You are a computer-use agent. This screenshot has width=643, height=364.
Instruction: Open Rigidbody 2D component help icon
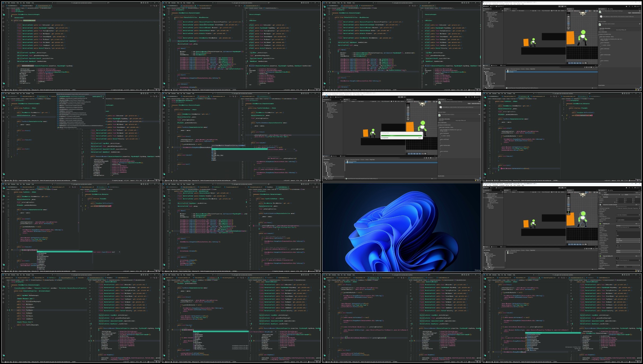click(x=636, y=224)
